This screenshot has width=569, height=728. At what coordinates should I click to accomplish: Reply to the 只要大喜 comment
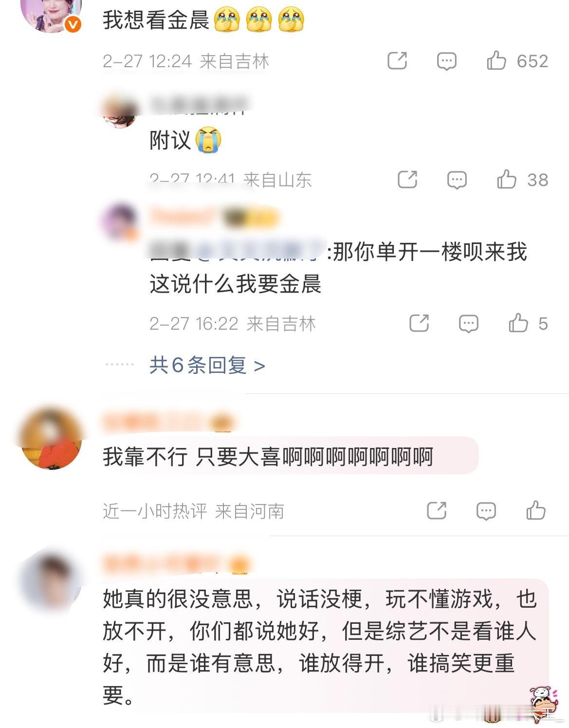pos(486,511)
